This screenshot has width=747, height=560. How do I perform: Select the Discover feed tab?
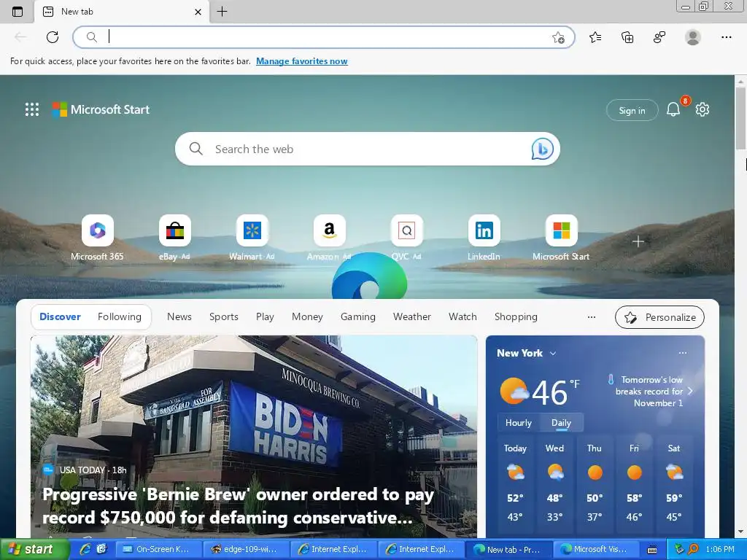point(60,316)
